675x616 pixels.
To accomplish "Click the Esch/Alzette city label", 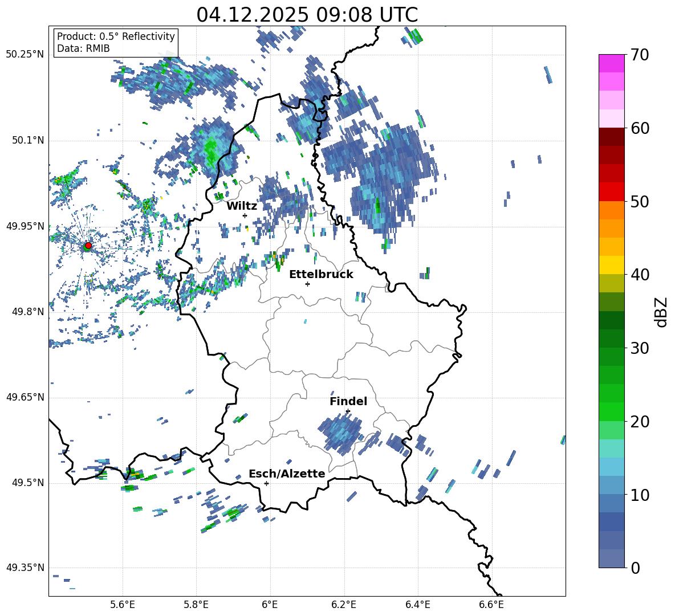I will pos(287,474).
